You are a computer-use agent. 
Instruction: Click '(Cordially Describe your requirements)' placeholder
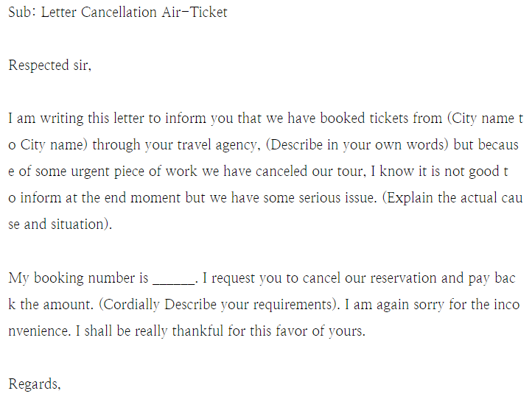217,305
